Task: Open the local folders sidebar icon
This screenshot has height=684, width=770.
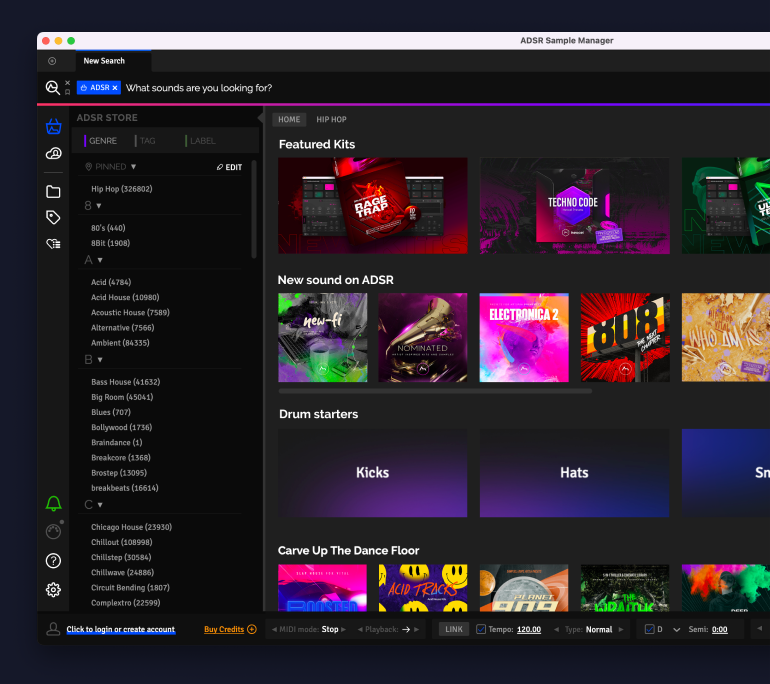Action: [x=53, y=192]
